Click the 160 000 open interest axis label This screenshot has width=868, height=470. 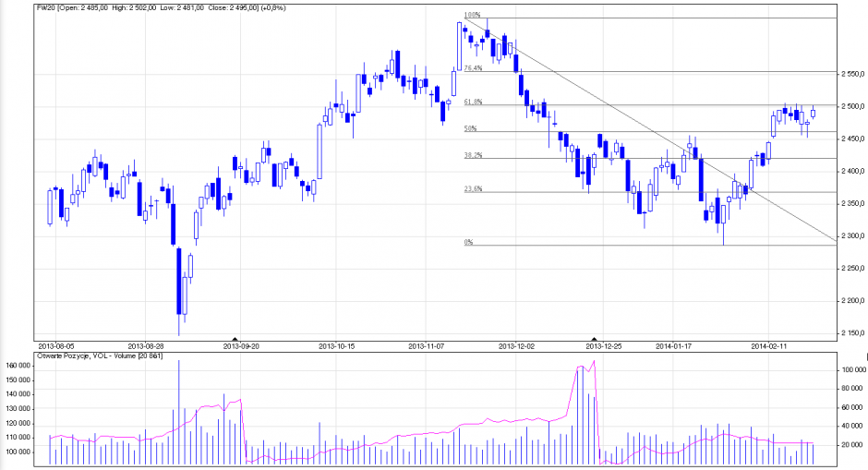click(x=18, y=367)
